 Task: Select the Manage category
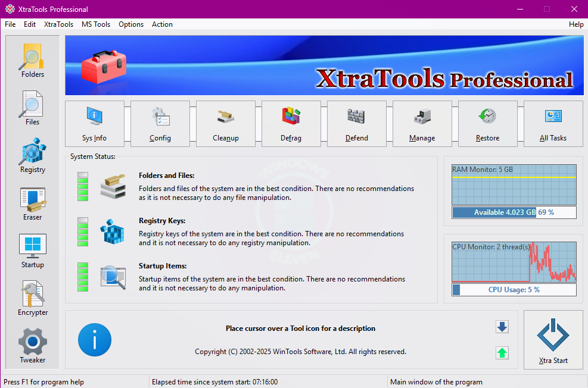422,124
